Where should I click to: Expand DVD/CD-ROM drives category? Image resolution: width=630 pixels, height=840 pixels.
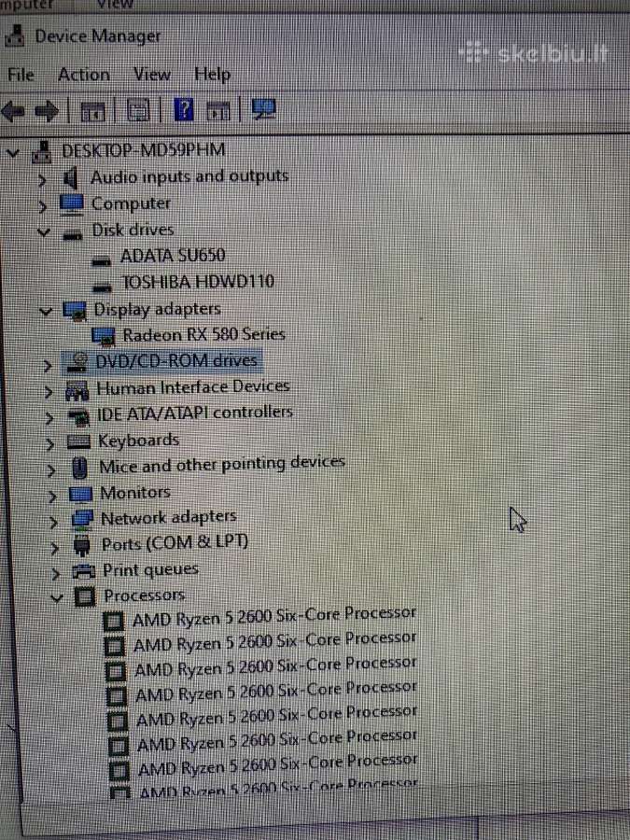pyautogui.click(x=48, y=365)
